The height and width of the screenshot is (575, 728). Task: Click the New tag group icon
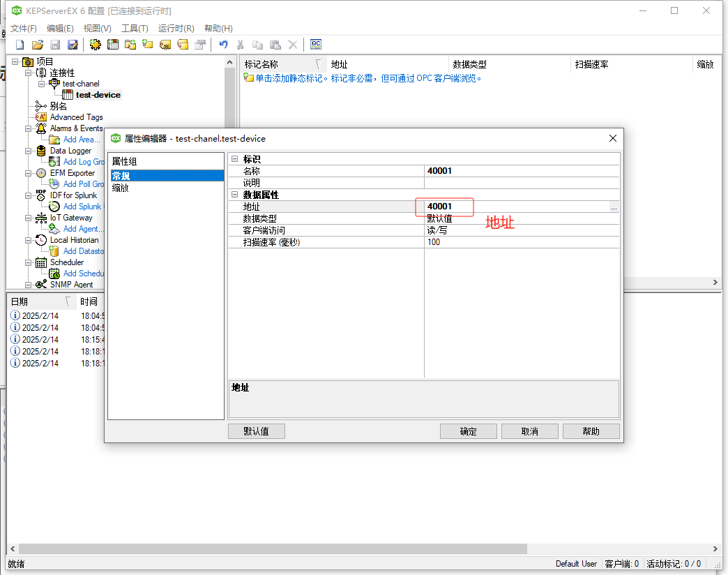130,45
